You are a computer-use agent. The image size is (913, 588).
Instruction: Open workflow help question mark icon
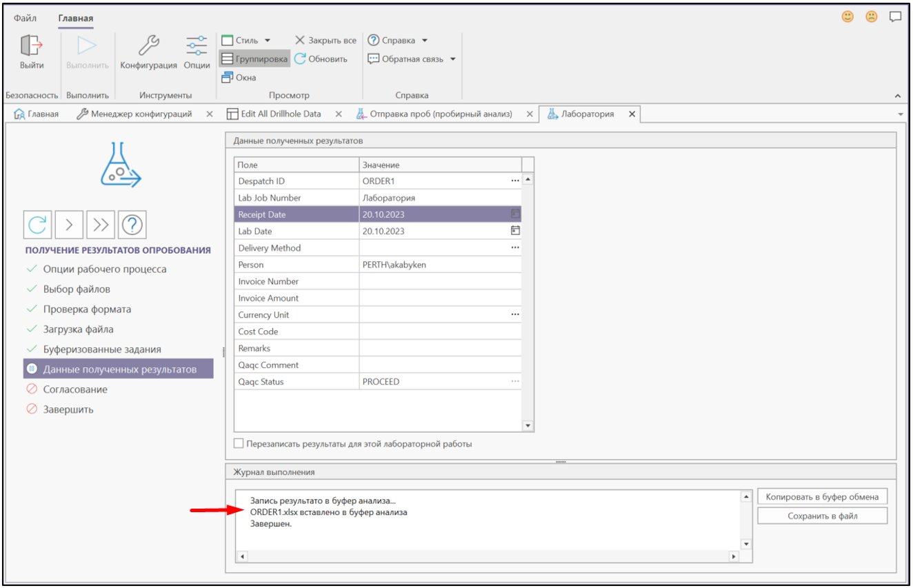(132, 224)
